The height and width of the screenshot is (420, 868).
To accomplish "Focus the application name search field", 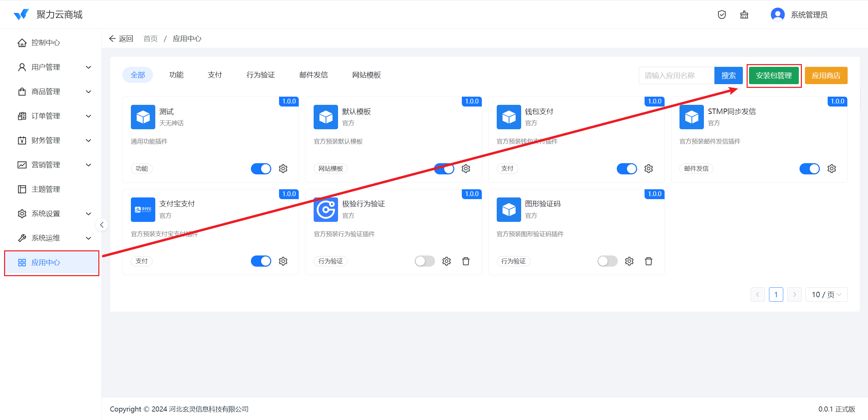I will (x=676, y=75).
